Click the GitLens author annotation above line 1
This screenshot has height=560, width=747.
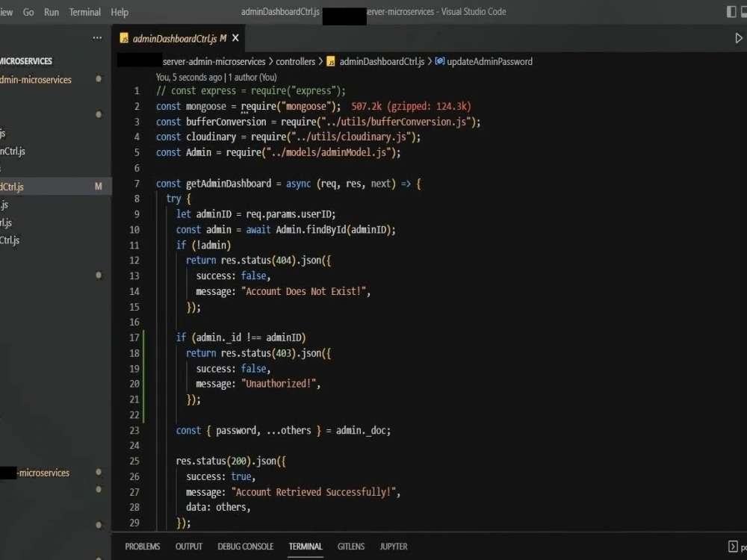point(217,77)
